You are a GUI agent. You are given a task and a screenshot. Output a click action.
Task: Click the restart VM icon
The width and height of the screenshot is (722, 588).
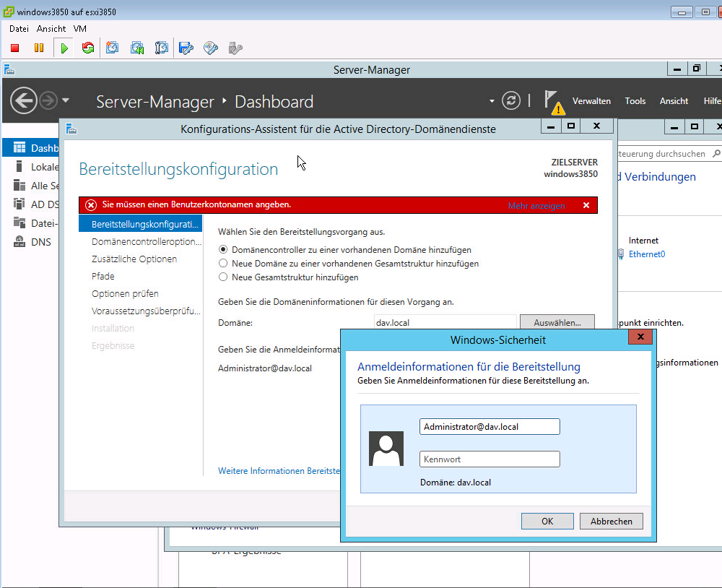[88, 48]
